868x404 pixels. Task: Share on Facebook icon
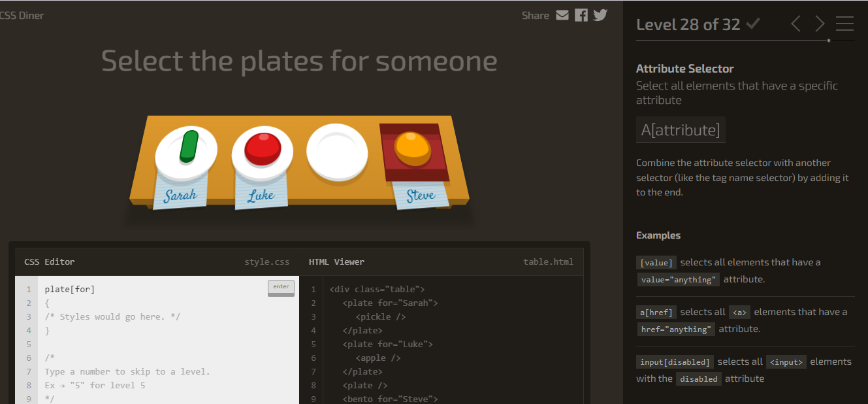581,15
